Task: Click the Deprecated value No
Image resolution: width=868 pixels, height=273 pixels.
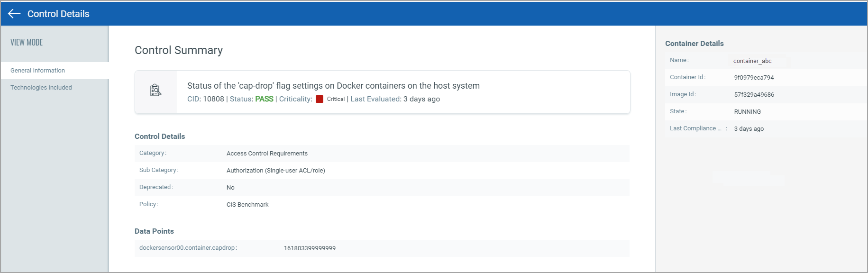Action: point(230,188)
